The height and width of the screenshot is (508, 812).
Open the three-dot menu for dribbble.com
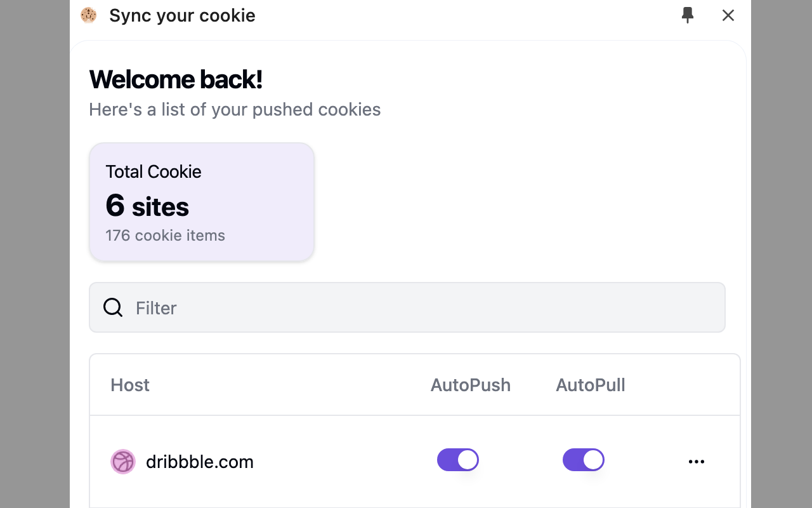point(697,462)
